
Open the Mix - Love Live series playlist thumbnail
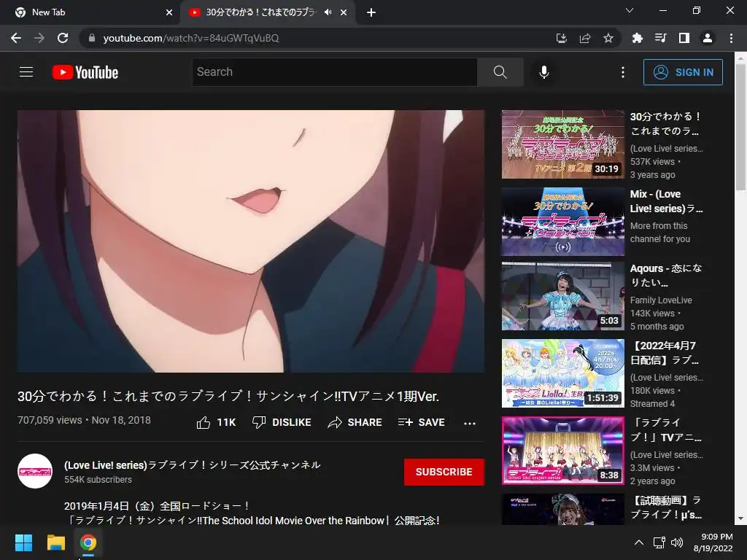pos(562,222)
